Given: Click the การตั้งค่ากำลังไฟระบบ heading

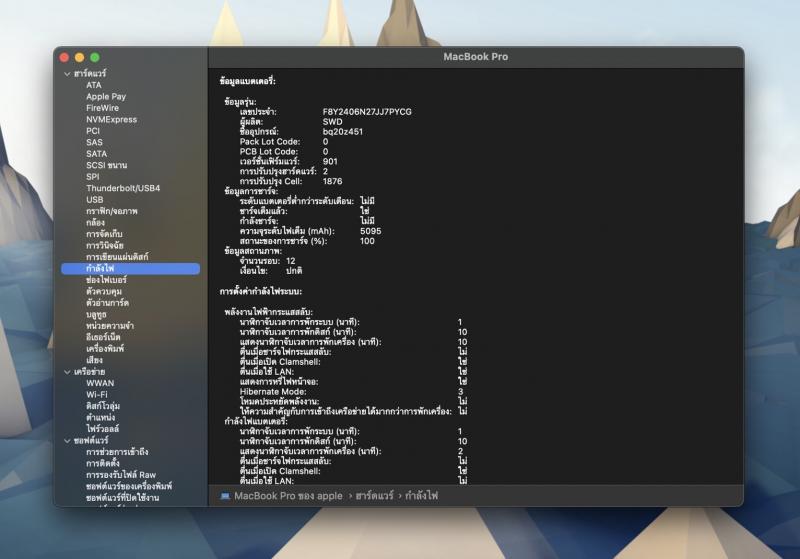Looking at the screenshot, I should pyautogui.click(x=261, y=292).
